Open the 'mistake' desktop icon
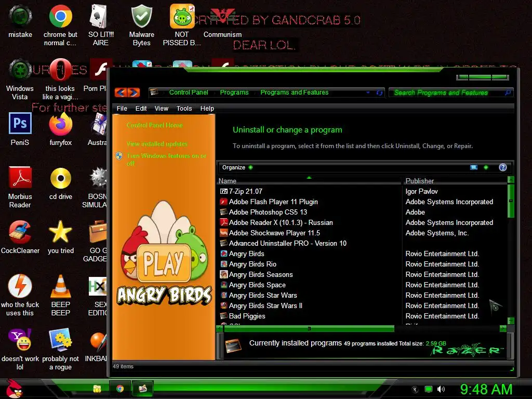 tap(20, 22)
